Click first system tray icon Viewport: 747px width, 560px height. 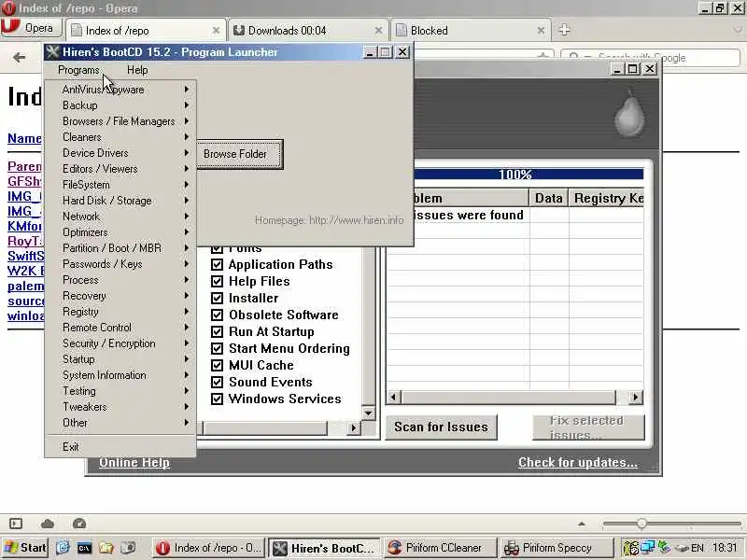click(631, 548)
